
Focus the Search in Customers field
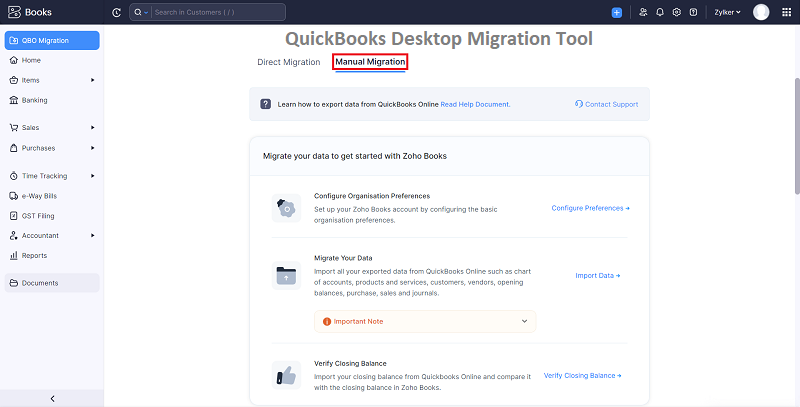218,12
